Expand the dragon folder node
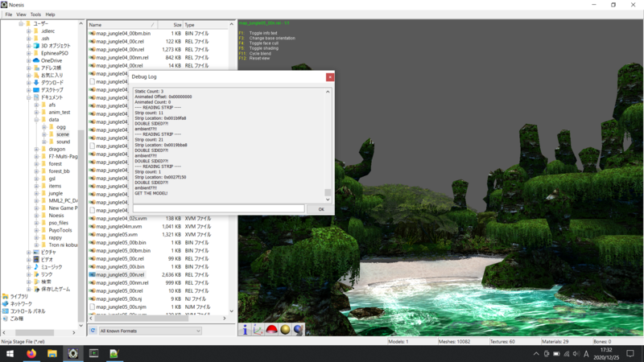This screenshot has width=644, height=362. pyautogui.click(x=36, y=149)
